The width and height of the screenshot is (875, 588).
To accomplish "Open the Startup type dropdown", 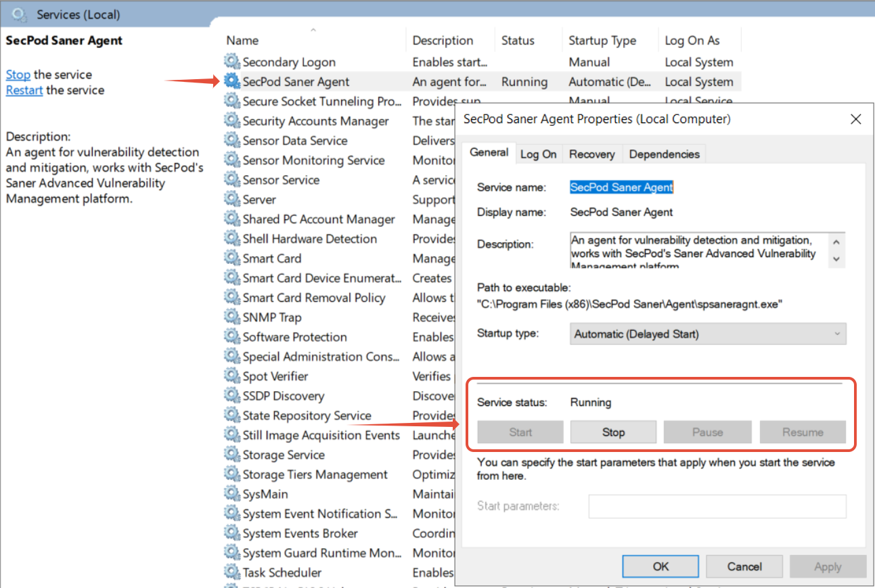I will 708,334.
